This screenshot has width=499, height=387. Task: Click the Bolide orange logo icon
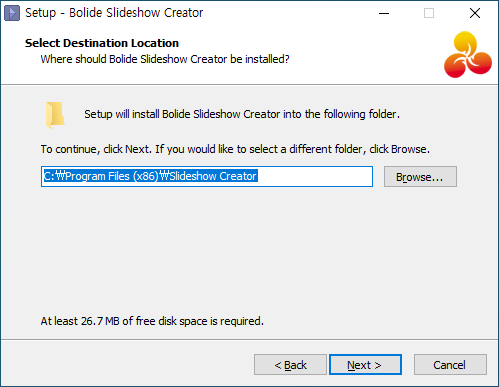click(x=468, y=55)
